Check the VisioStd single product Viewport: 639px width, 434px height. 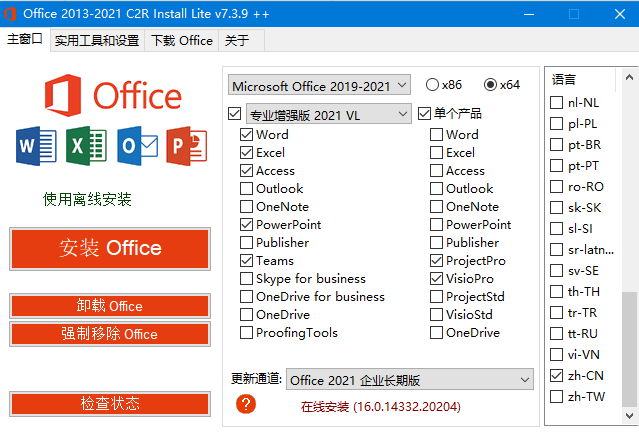point(436,315)
